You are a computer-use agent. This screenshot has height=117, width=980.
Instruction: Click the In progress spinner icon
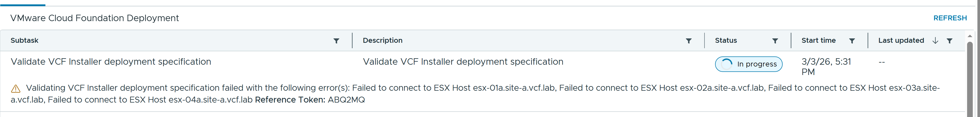[726, 64]
